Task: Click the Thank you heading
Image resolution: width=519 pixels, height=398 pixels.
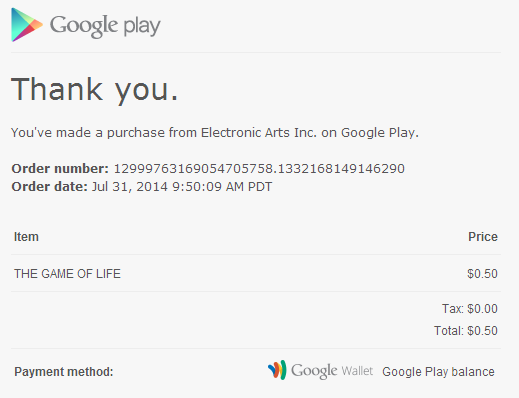Action: (x=95, y=89)
